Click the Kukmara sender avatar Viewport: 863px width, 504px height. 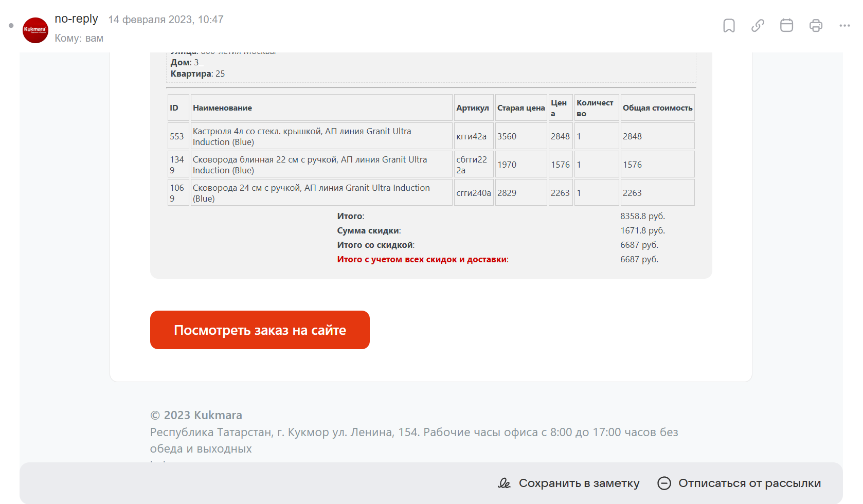pyautogui.click(x=35, y=30)
